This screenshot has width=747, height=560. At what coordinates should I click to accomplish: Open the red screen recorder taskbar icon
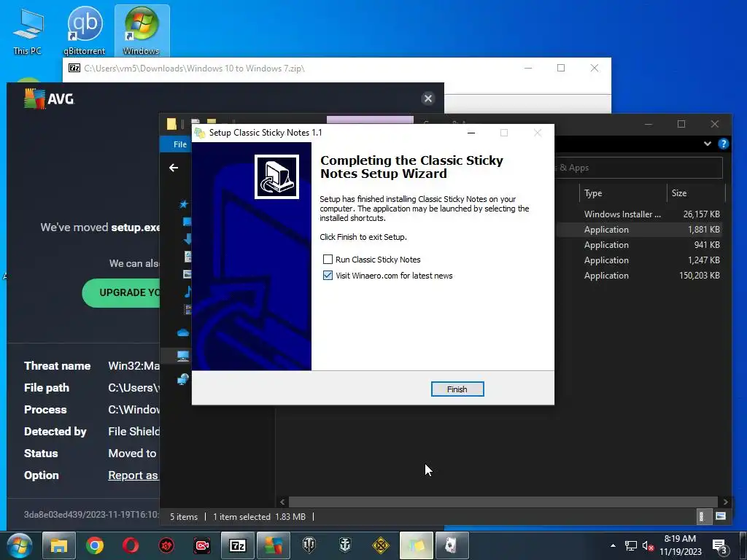[202, 545]
